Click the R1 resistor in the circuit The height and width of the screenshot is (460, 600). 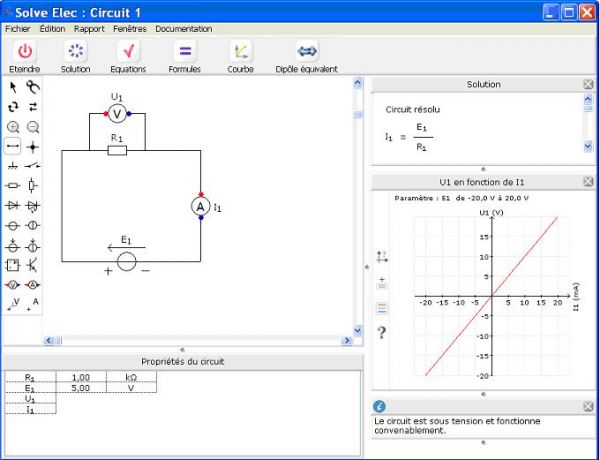point(117,150)
